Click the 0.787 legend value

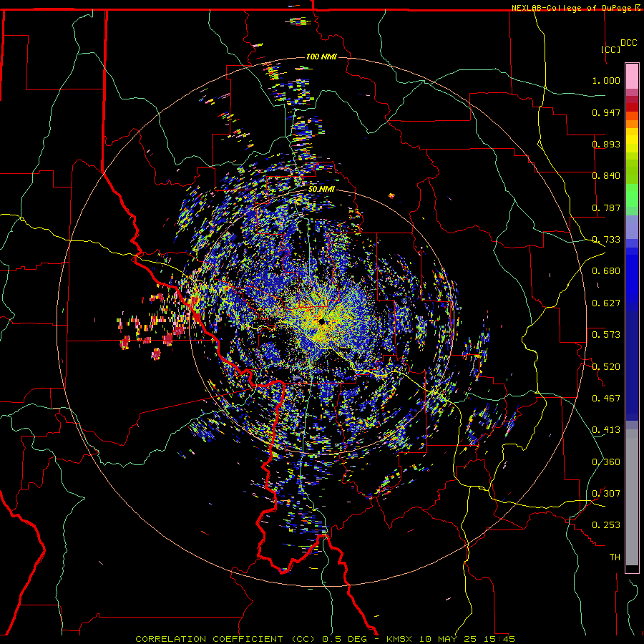(606, 208)
